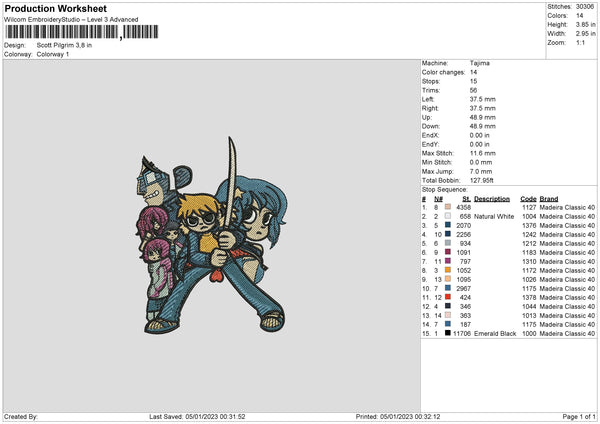Viewport: 600px width, 424px height.
Task: Click the thread code "1212"
Action: (x=529, y=243)
